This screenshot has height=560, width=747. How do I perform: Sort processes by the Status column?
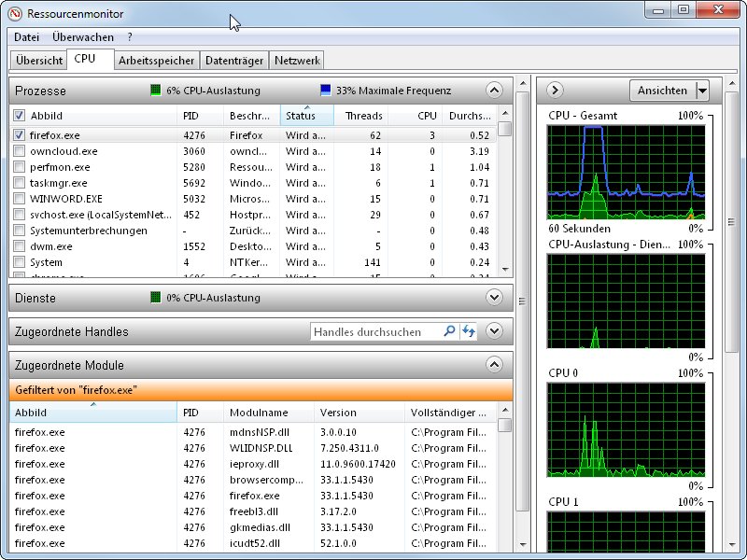click(303, 116)
